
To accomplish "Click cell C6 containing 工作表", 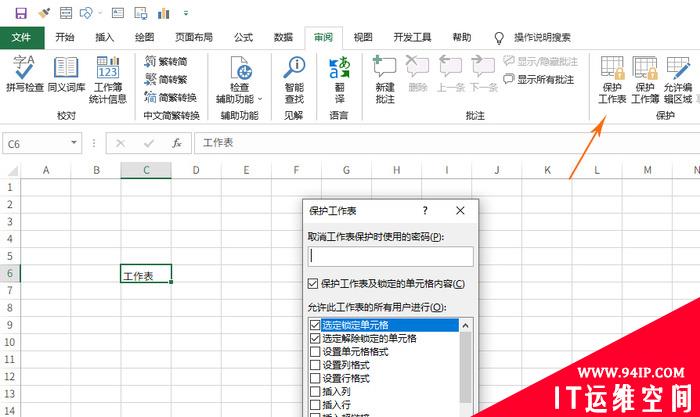I will tap(146, 273).
